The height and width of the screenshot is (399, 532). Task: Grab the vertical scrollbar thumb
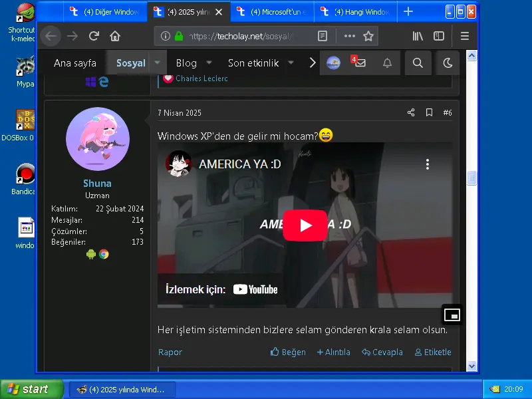coord(471,178)
